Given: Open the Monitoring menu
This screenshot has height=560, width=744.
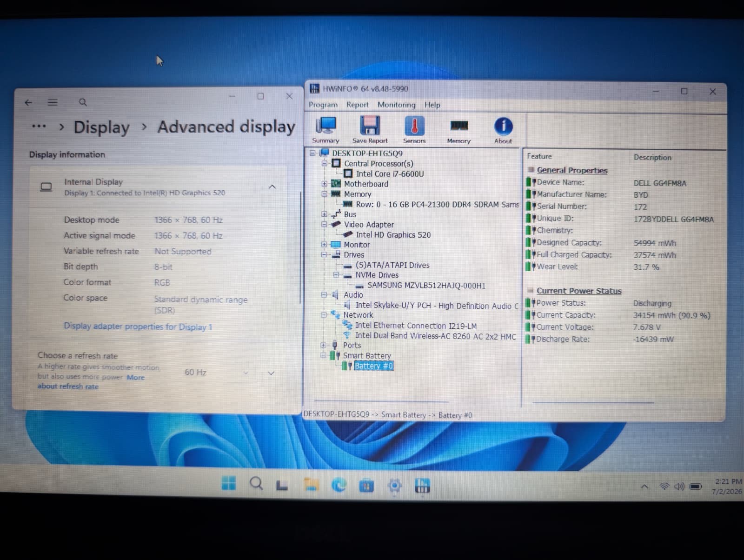Looking at the screenshot, I should click(396, 105).
